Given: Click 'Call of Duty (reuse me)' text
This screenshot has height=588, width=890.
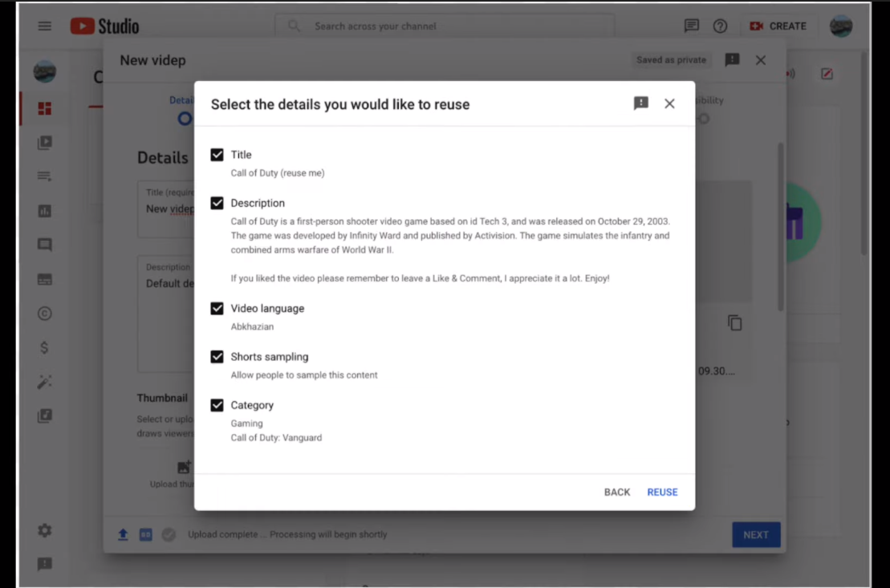Looking at the screenshot, I should (278, 173).
